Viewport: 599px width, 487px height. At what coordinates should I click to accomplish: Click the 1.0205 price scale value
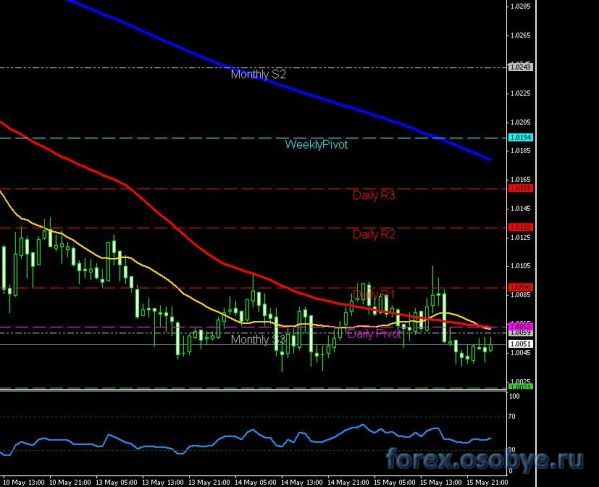point(520,122)
